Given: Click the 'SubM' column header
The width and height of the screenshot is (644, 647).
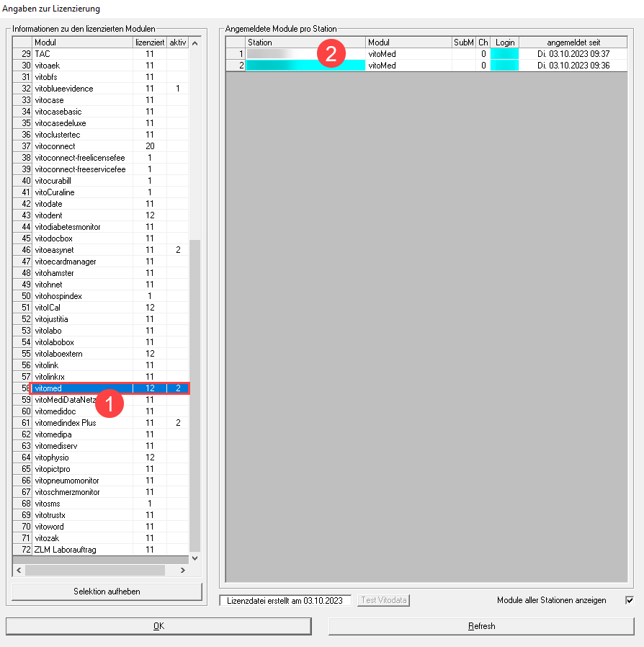Looking at the screenshot, I should pyautogui.click(x=464, y=43).
